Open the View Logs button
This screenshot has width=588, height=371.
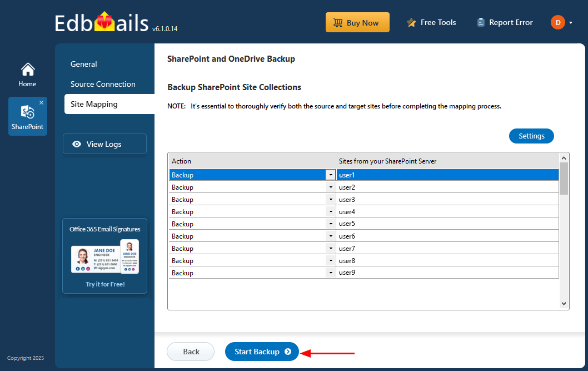coord(104,144)
